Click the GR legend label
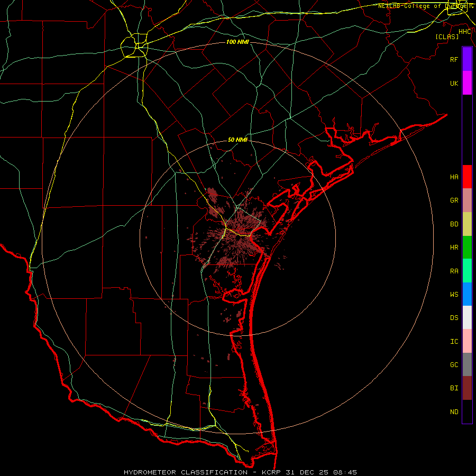 tap(454, 200)
